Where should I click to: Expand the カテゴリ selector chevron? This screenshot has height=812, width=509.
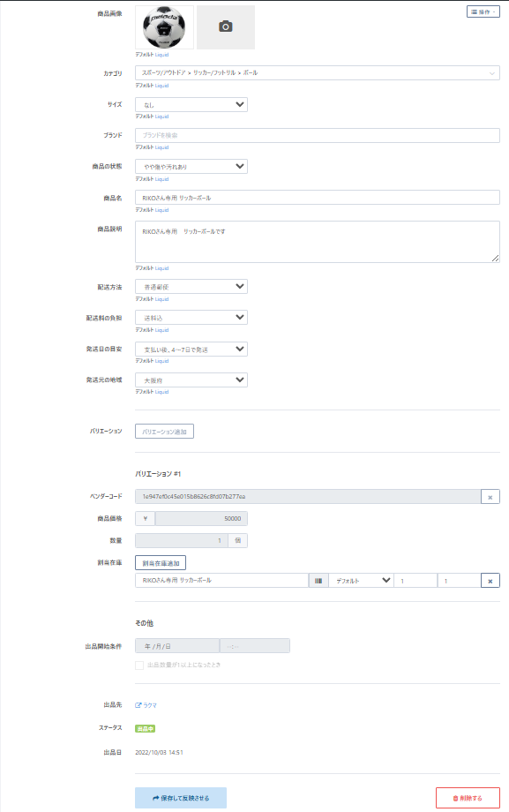click(x=492, y=73)
